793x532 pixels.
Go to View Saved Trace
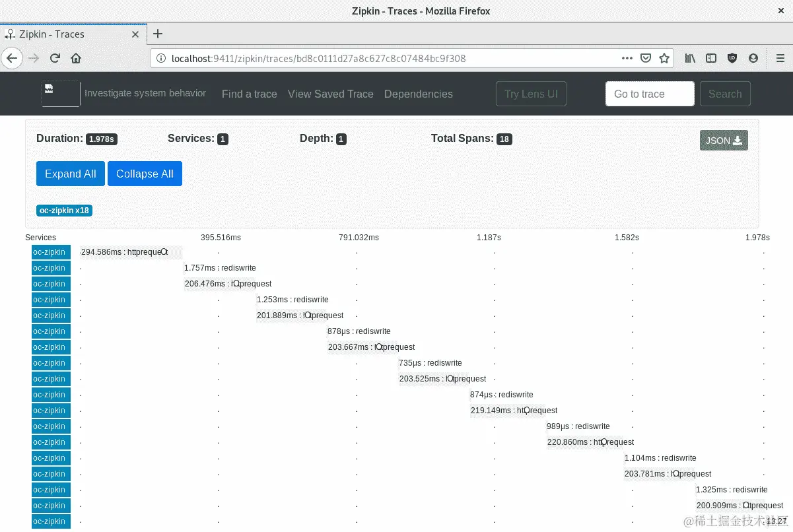tap(331, 94)
